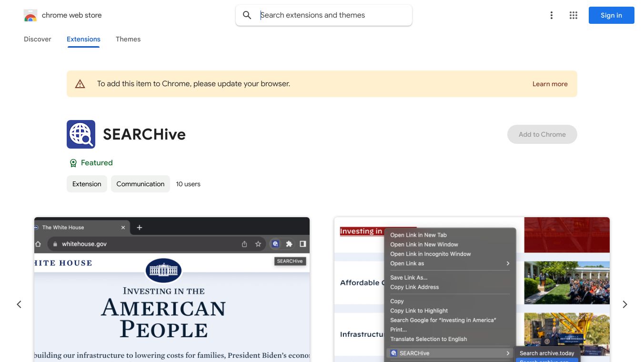Screen dimensions: 644x362
Task: Click the Add to Chrome button
Action: click(x=542, y=134)
